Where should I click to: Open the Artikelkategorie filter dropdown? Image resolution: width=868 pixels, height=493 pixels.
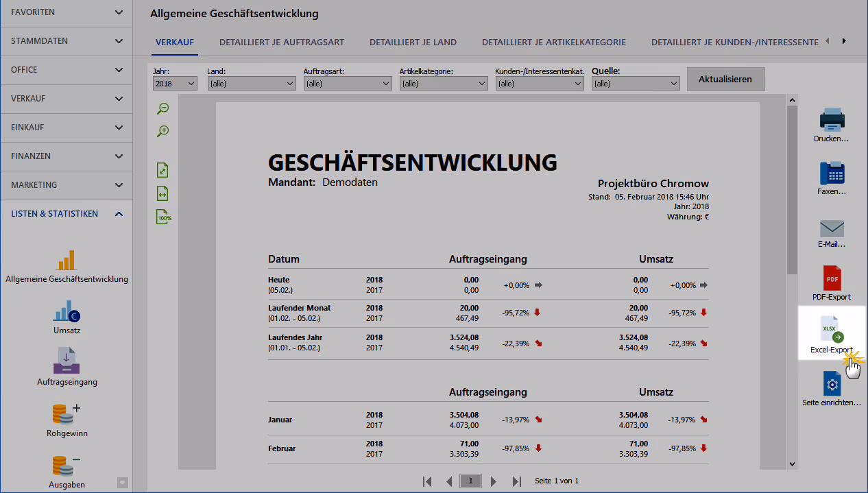coord(444,84)
